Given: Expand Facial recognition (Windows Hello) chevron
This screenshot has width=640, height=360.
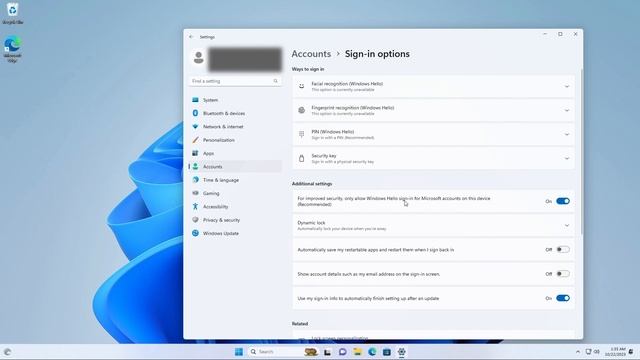Looking at the screenshot, I should point(567,87).
